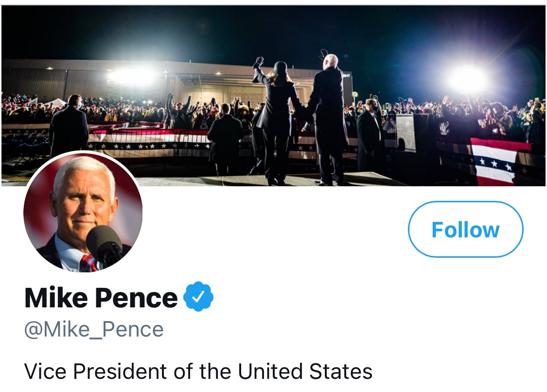Click the red tie in the profile avatar
Screen dimensions: 547x392
pos(88,263)
